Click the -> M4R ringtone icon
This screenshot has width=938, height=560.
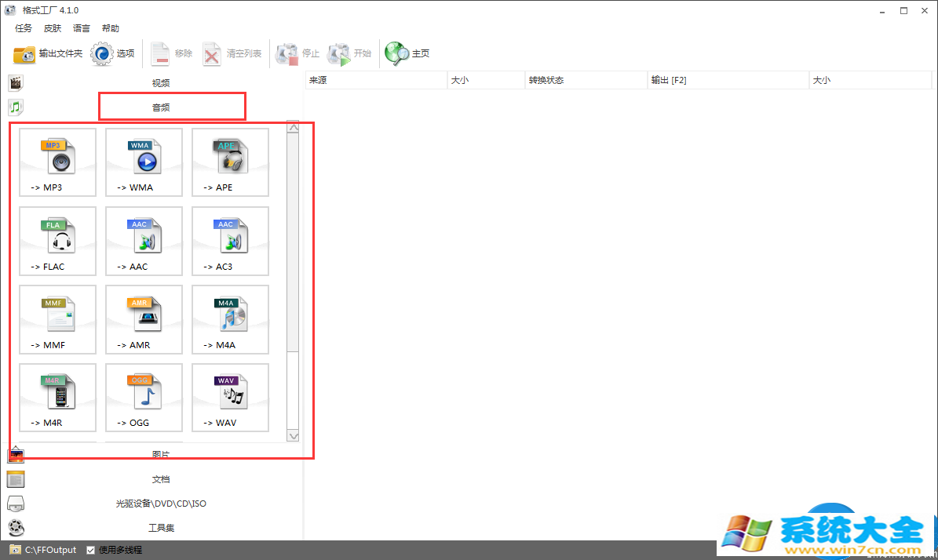pos(57,398)
